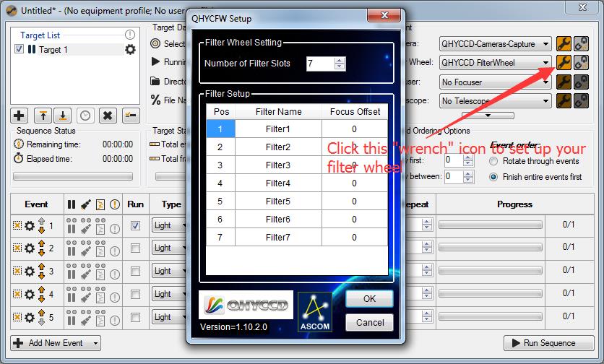Click Cancel in QHYCFW Setup

coord(369,322)
